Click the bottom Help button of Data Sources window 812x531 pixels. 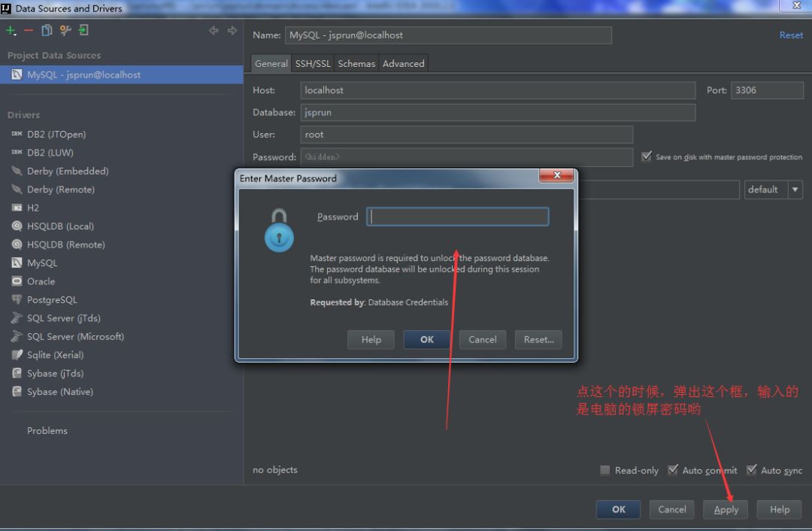coord(780,510)
